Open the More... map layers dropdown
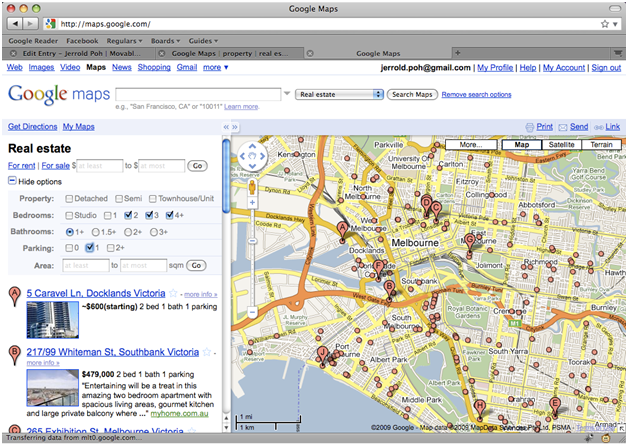The width and height of the screenshot is (628, 445). pyautogui.click(x=471, y=145)
